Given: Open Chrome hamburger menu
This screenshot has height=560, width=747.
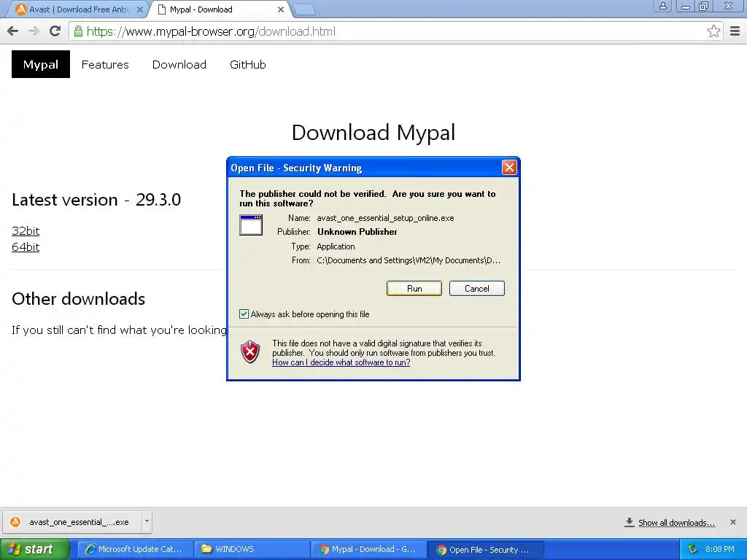Looking at the screenshot, I should [735, 31].
